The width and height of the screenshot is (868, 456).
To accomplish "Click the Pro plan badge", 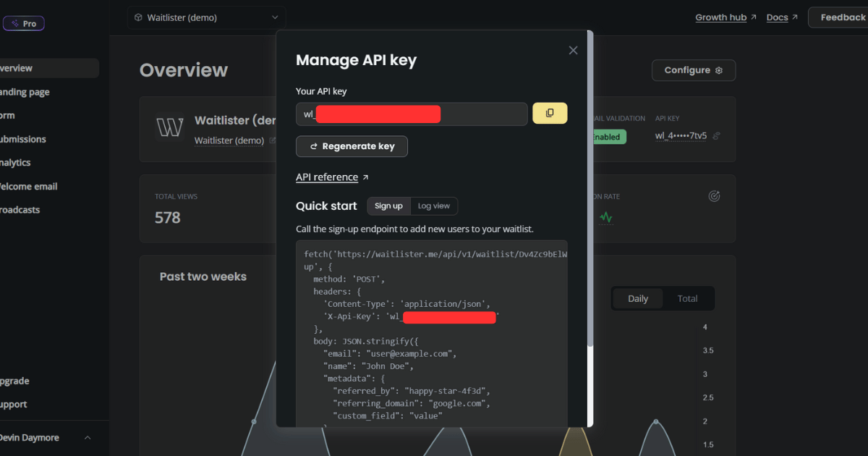I will point(24,23).
